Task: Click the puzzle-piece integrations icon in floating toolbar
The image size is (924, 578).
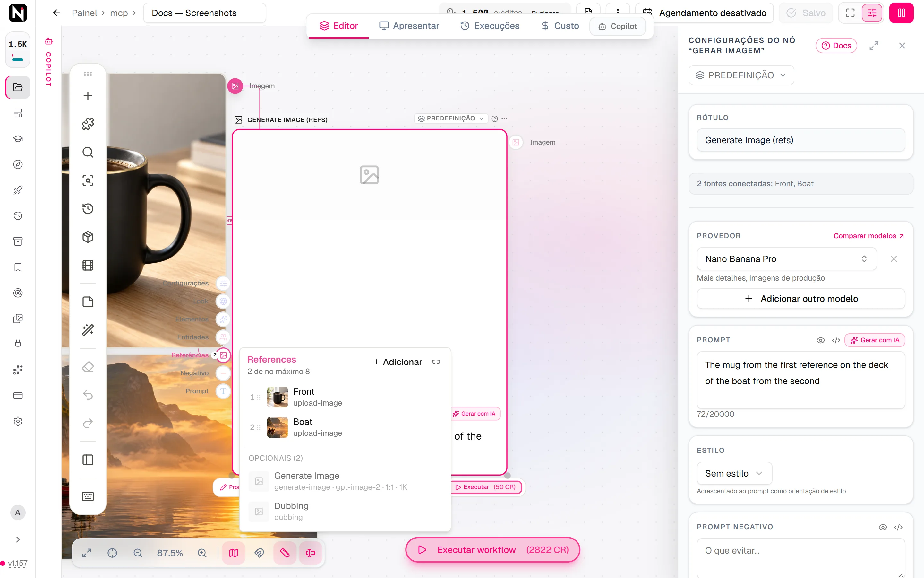Action: [88, 124]
